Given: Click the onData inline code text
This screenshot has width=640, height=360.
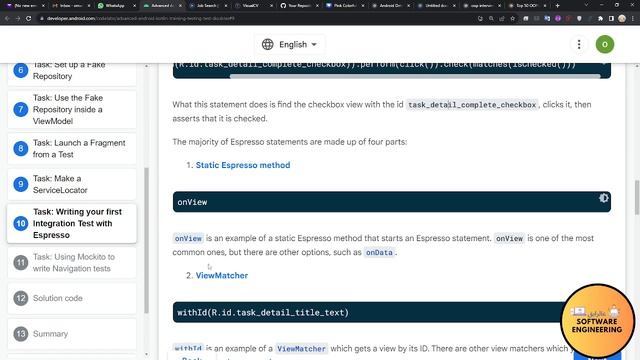Looking at the screenshot, I should click(379, 252).
